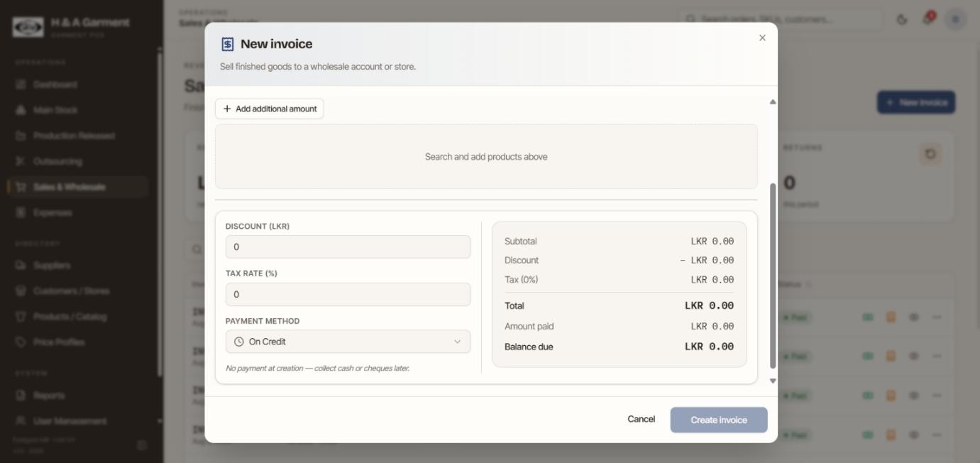The height and width of the screenshot is (463, 980).
Task: Click the invoice icon beside New invoice title
Action: (227, 44)
